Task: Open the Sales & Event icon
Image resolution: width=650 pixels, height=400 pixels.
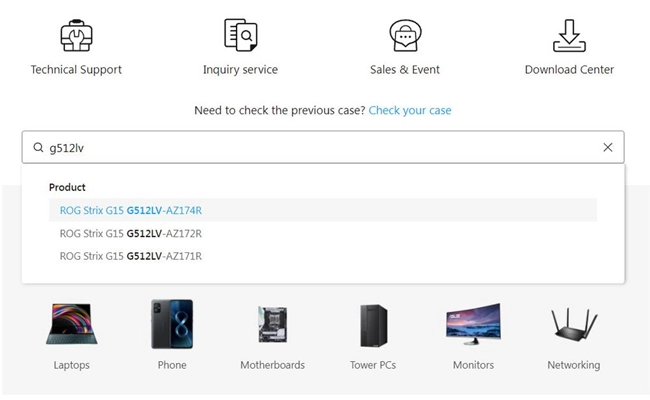Action: 405,35
